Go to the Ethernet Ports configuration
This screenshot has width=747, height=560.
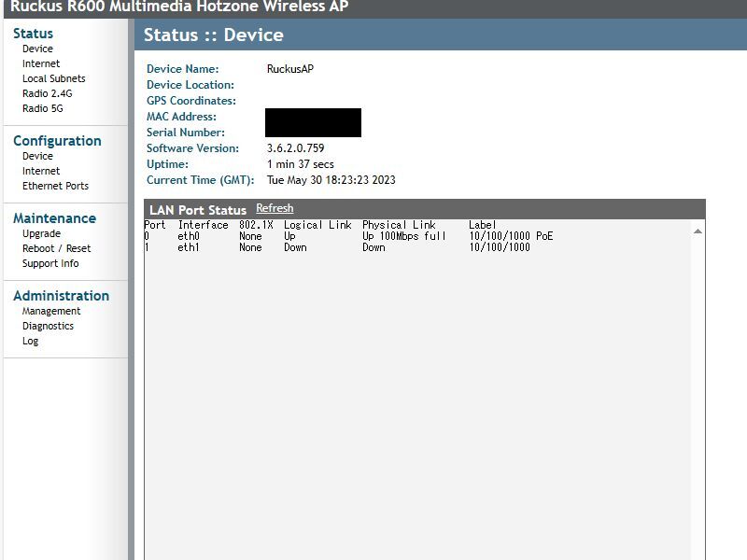[x=55, y=186]
